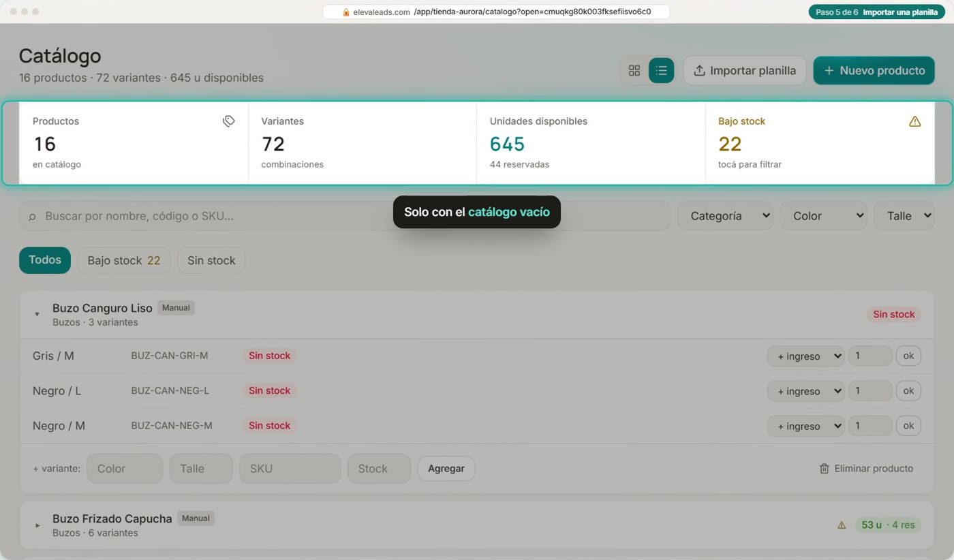Click the tag icon in Productos card
Viewport: 954px width, 560px height.
(229, 121)
